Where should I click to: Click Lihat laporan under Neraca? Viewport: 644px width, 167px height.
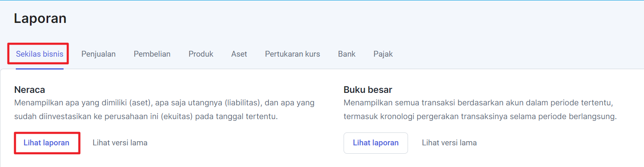click(x=47, y=143)
